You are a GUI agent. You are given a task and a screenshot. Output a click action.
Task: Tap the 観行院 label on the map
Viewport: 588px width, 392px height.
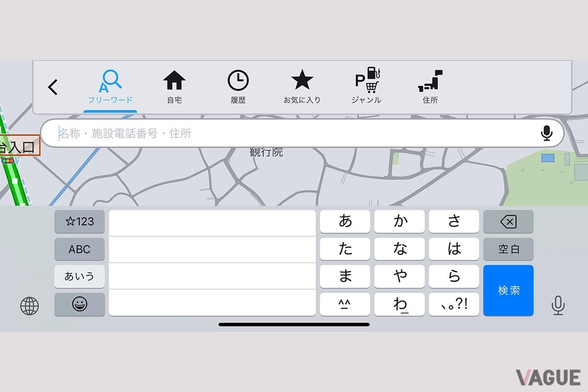pos(266,152)
